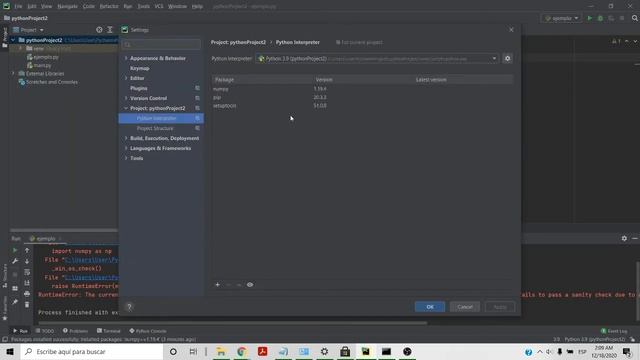Expand External Libraries in the project tree
This screenshot has height=360, width=640.
pyautogui.click(x=13, y=73)
